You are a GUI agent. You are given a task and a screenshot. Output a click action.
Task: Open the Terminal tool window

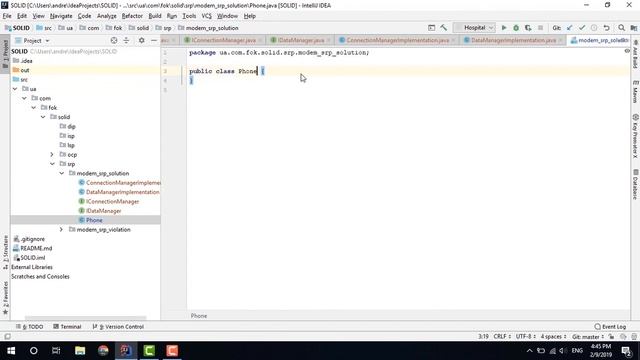tap(67, 327)
